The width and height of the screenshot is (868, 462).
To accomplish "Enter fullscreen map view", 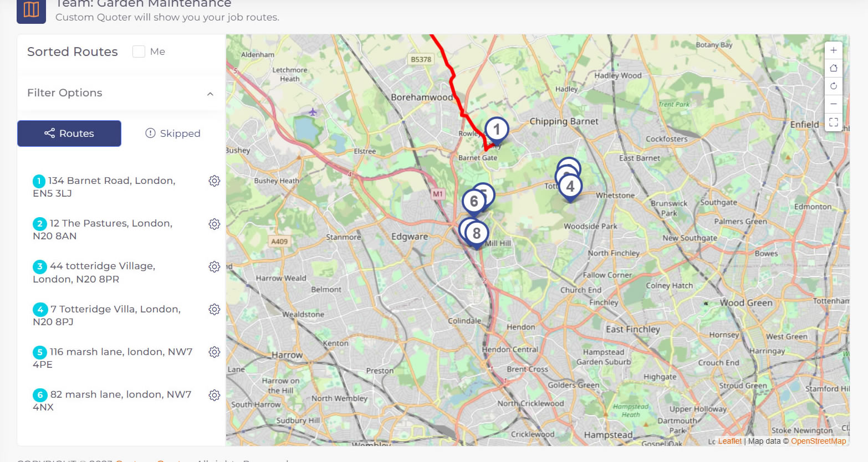I will [833, 122].
